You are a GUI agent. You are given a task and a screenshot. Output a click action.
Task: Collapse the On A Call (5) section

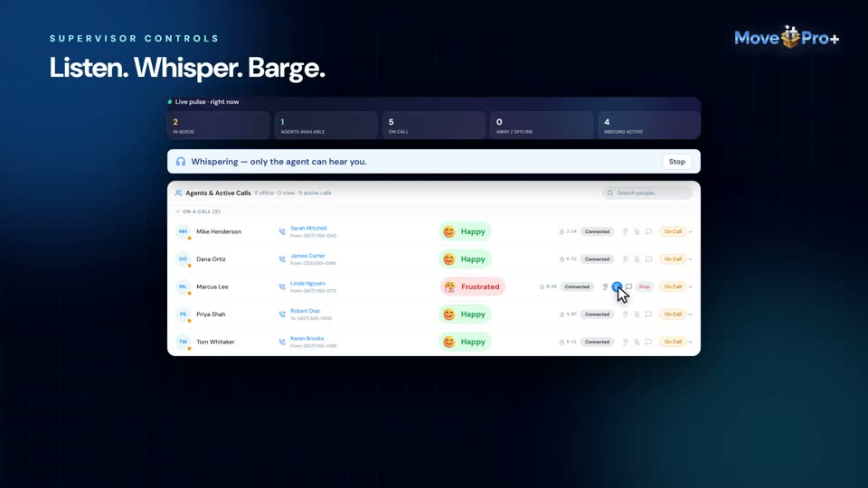click(x=198, y=211)
